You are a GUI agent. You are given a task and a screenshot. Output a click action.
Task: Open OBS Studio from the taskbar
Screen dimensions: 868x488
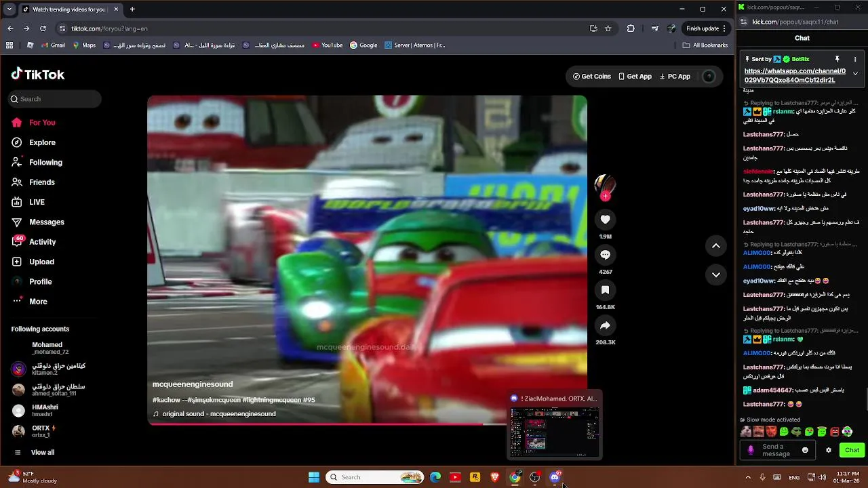click(534, 477)
